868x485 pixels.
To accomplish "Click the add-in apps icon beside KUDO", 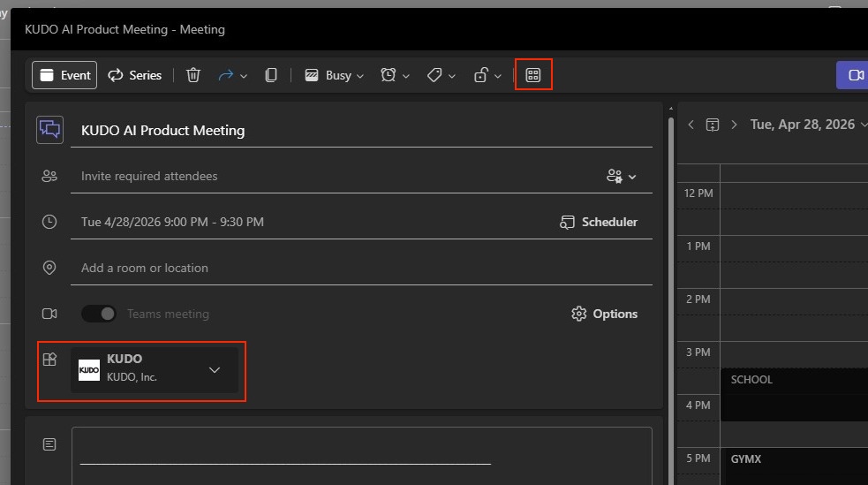I will (x=49, y=360).
